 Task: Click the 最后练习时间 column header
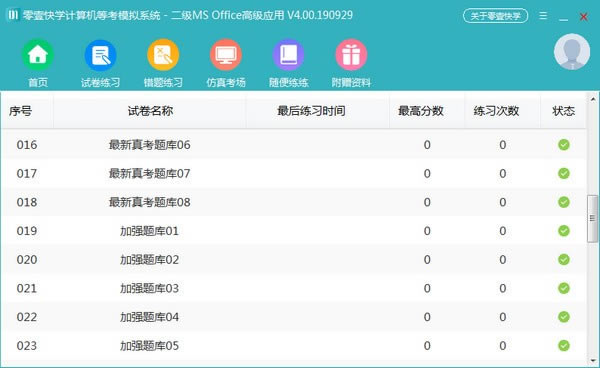pos(318,111)
